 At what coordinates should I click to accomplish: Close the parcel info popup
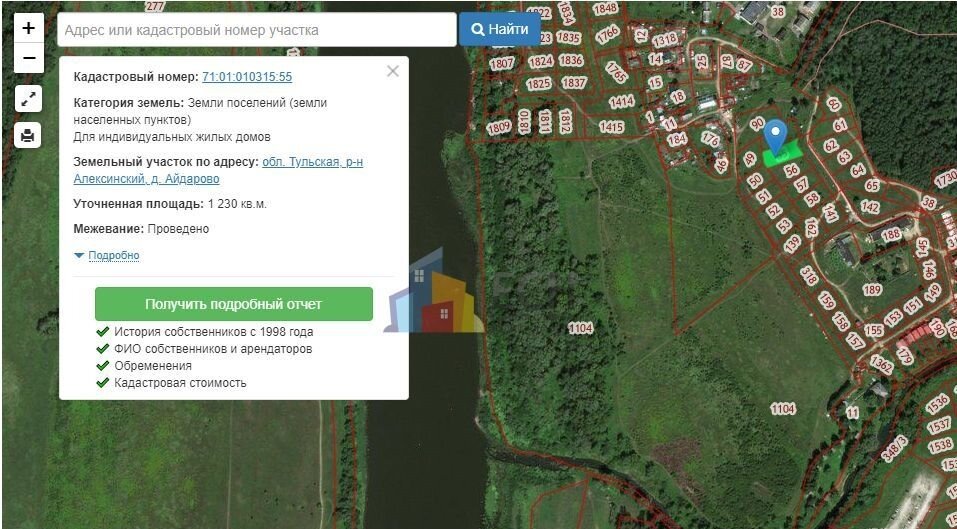point(392,71)
